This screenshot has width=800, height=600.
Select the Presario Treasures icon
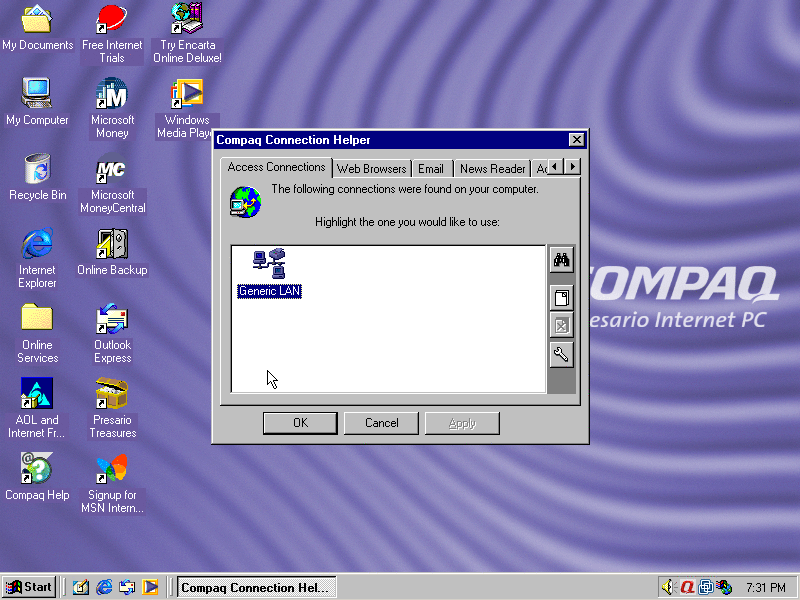click(112, 408)
